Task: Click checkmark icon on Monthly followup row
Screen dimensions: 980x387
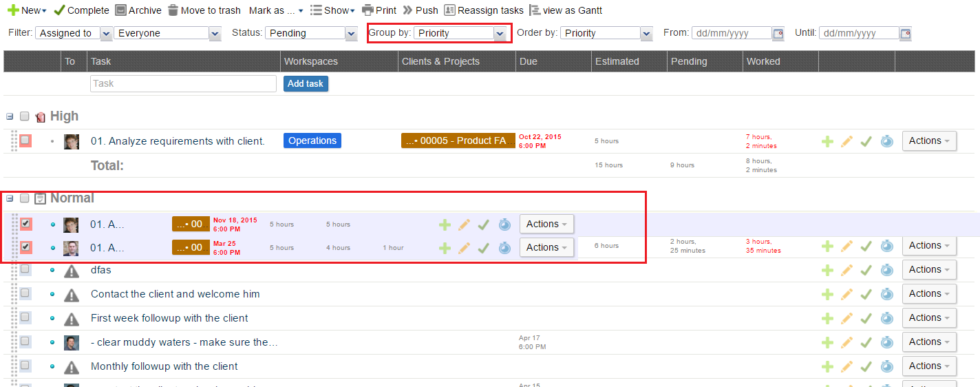Action: 866,366
